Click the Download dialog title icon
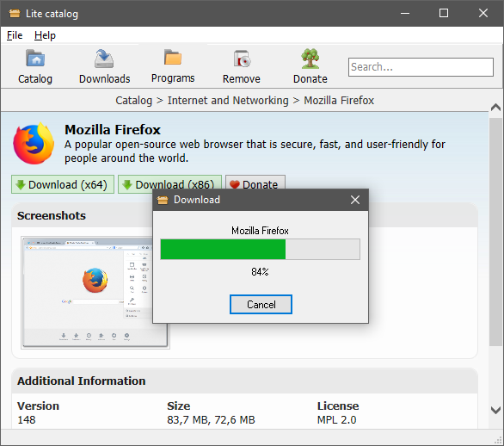The image size is (504, 446). 163,200
